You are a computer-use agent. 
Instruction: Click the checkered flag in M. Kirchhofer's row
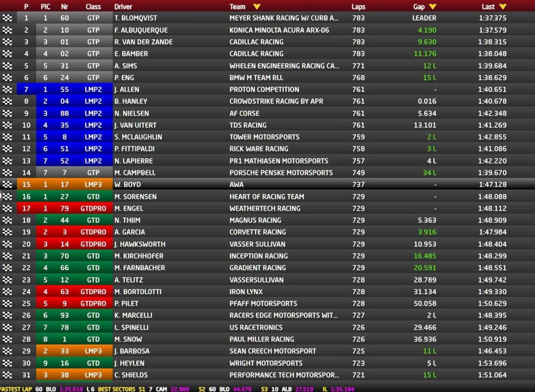[7, 256]
